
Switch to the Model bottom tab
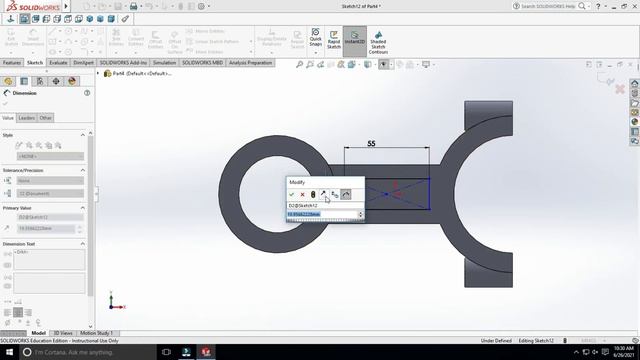(38, 333)
